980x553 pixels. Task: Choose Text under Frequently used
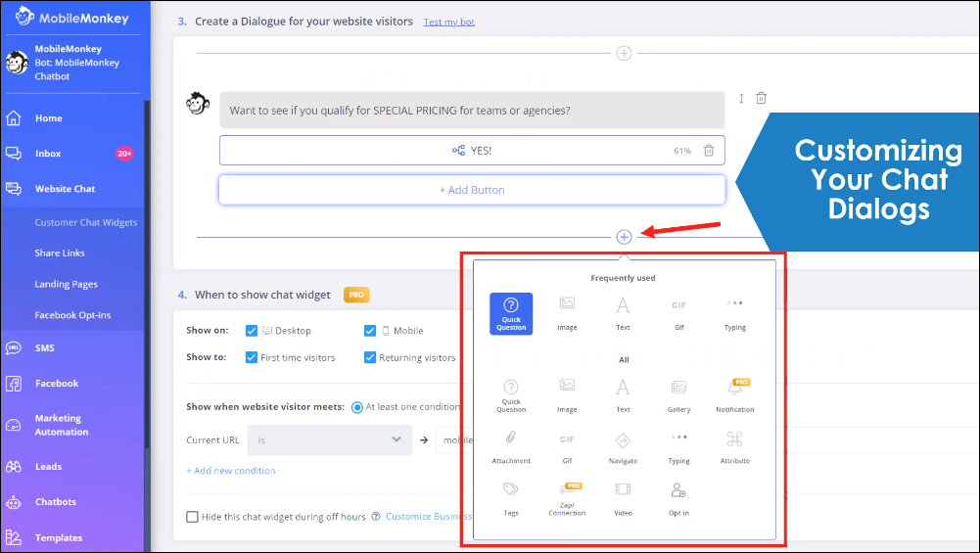pyautogui.click(x=623, y=313)
